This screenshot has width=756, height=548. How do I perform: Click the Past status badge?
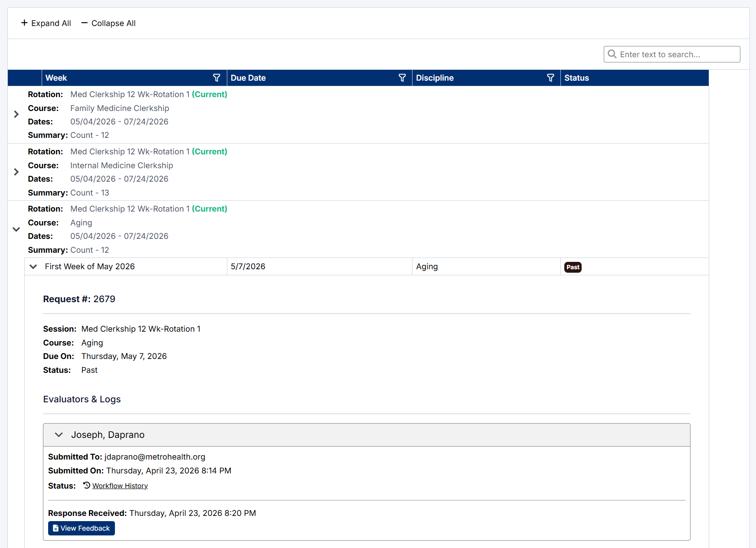pos(573,267)
